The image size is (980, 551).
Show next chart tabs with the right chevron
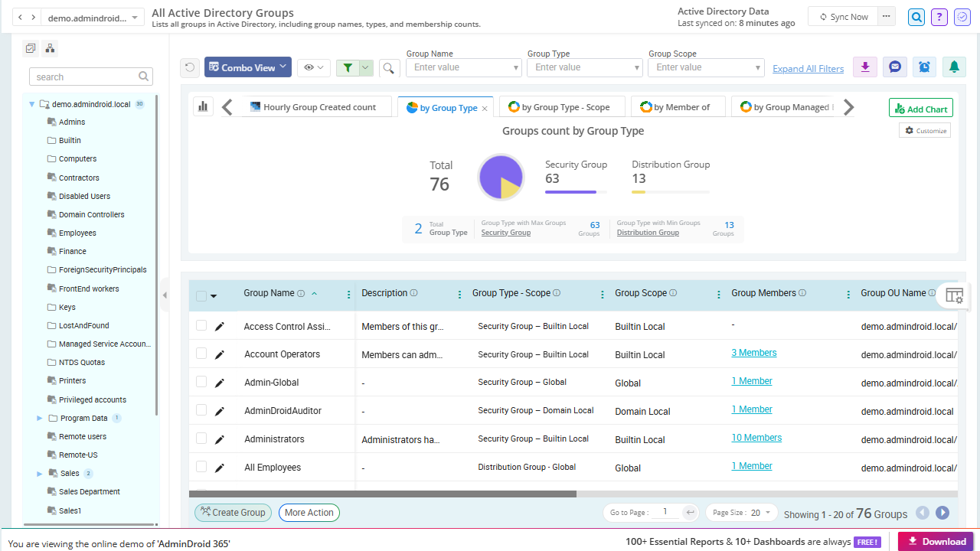(x=848, y=107)
